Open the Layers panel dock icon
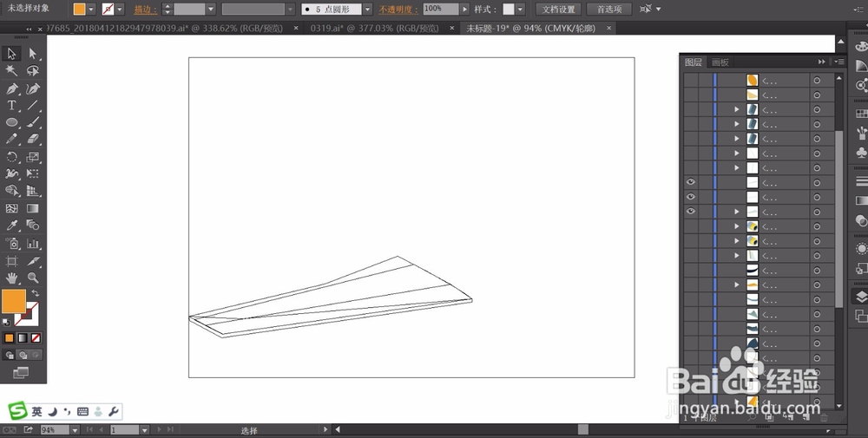 pyautogui.click(x=861, y=297)
